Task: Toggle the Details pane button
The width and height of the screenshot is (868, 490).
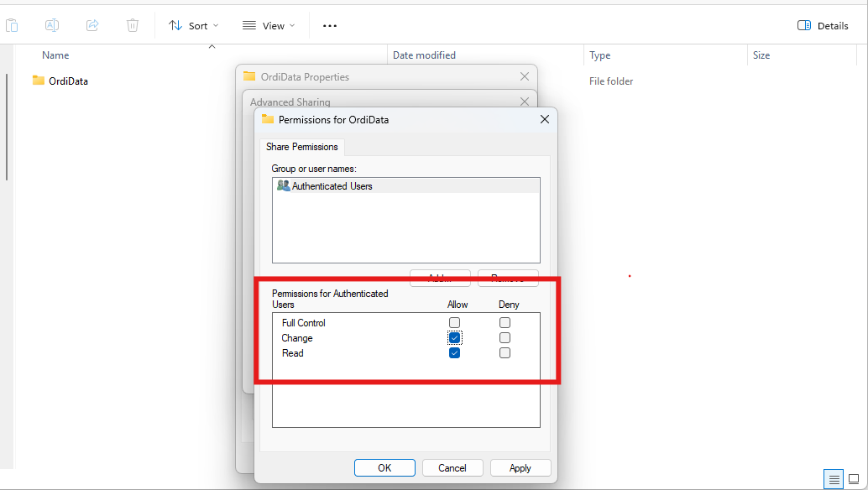Action: point(823,25)
